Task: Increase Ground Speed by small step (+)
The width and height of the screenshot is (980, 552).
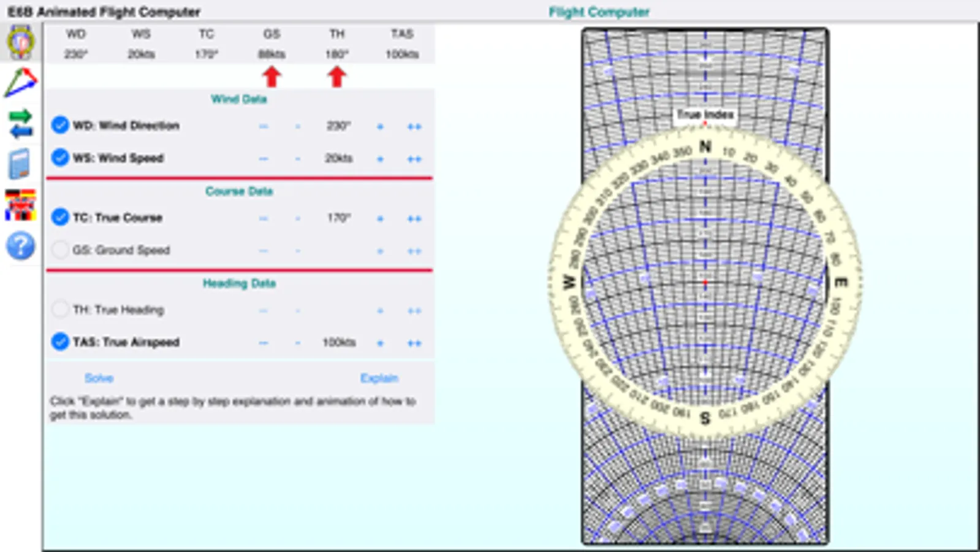Action: 380,251
